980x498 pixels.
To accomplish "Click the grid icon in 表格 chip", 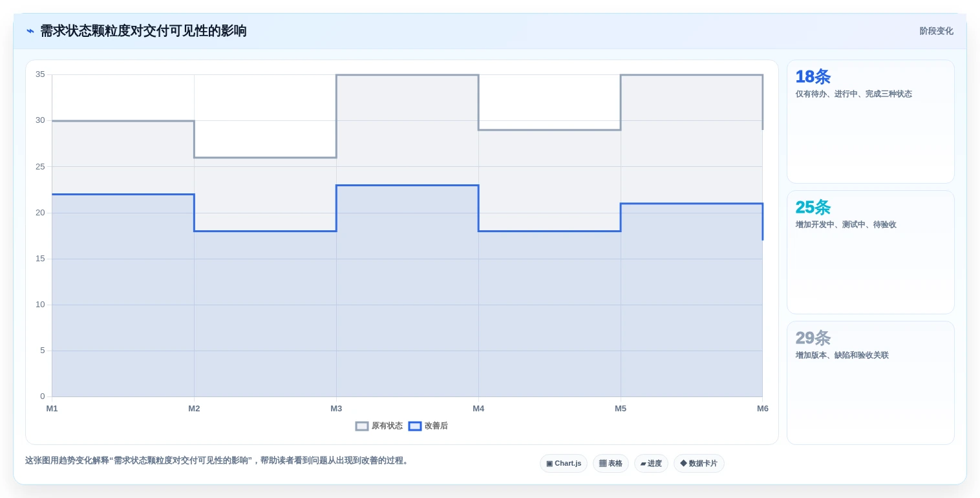I will click(602, 463).
